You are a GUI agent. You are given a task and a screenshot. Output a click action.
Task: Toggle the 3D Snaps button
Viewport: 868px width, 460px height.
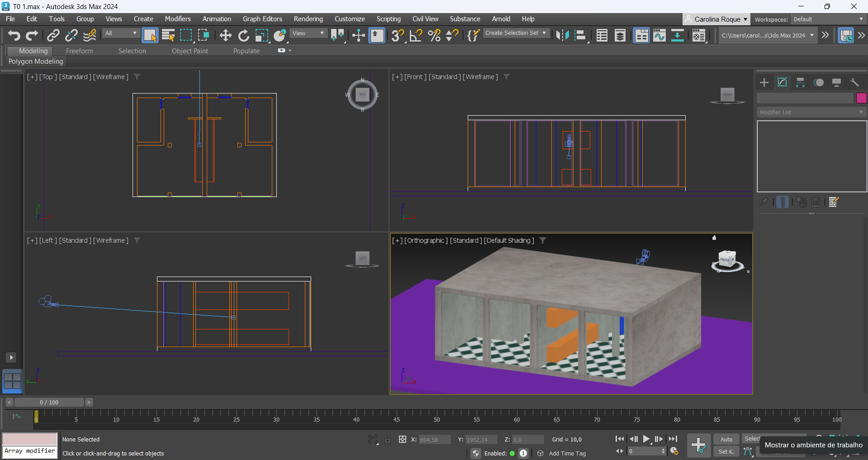coord(398,35)
